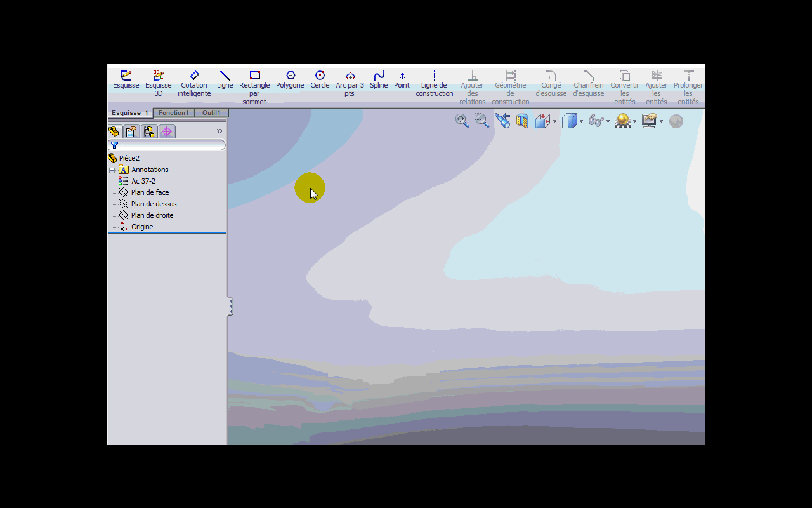Screen dimensions: 812x508
Task: Zoom to fit with magnifier icon
Action: point(462,121)
